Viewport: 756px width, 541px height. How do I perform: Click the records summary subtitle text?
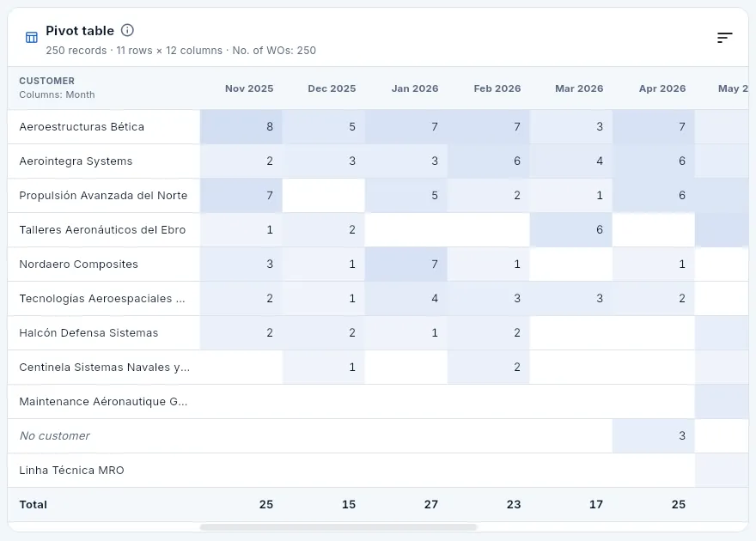coord(180,51)
